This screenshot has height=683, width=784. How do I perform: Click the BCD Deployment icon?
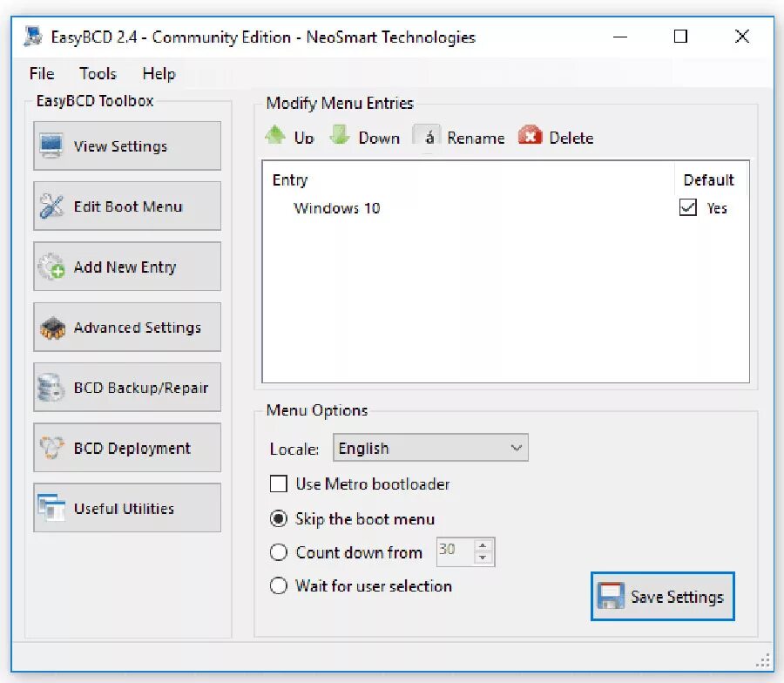click(x=51, y=448)
